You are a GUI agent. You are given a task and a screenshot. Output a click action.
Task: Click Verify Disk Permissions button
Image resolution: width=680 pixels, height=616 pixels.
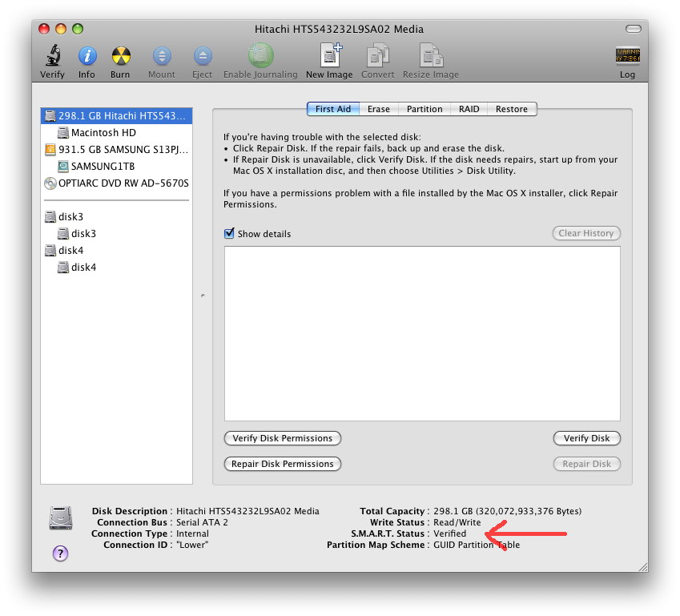[x=282, y=438]
